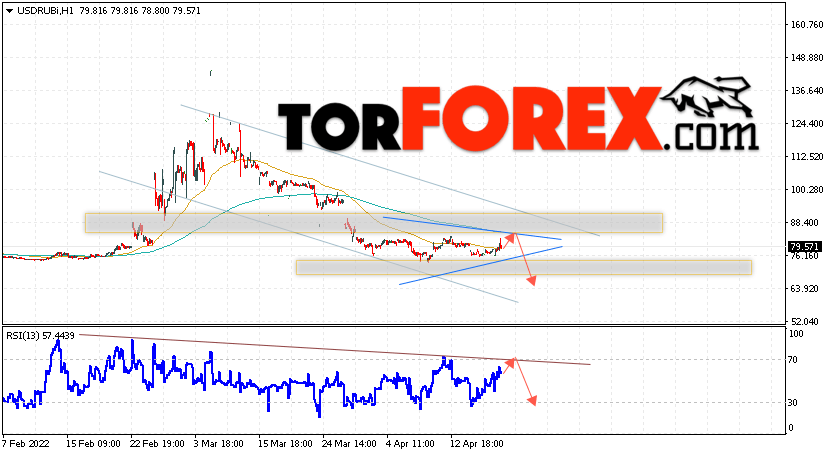The width and height of the screenshot is (826, 455).
Task: Select the 12 Apr 18:00 time label
Action: point(477,444)
